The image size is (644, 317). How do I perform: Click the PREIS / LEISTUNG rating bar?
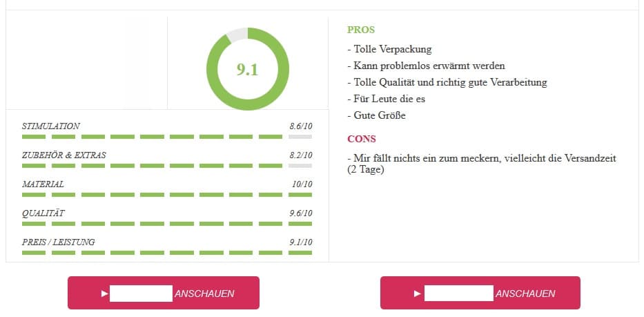click(x=167, y=253)
